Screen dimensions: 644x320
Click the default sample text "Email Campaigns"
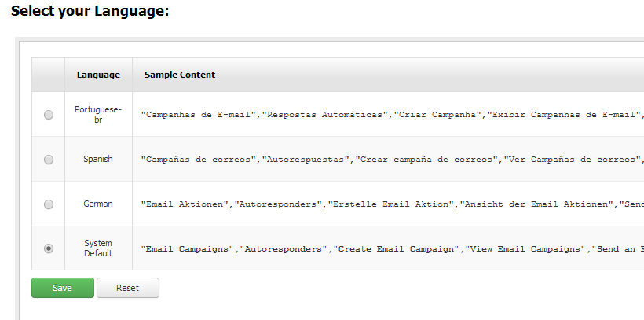click(x=187, y=248)
